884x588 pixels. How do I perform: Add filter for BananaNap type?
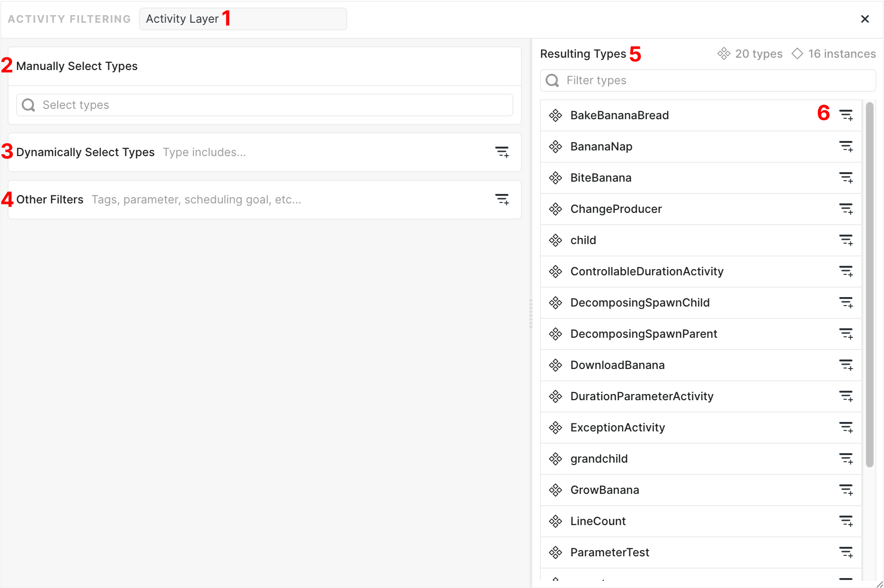click(x=847, y=147)
